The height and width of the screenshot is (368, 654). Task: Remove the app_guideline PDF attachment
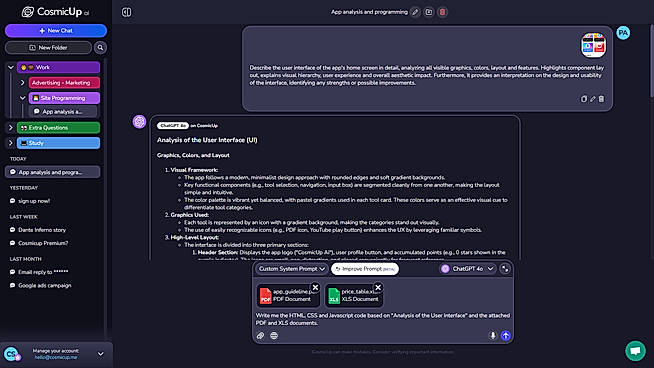pos(315,287)
